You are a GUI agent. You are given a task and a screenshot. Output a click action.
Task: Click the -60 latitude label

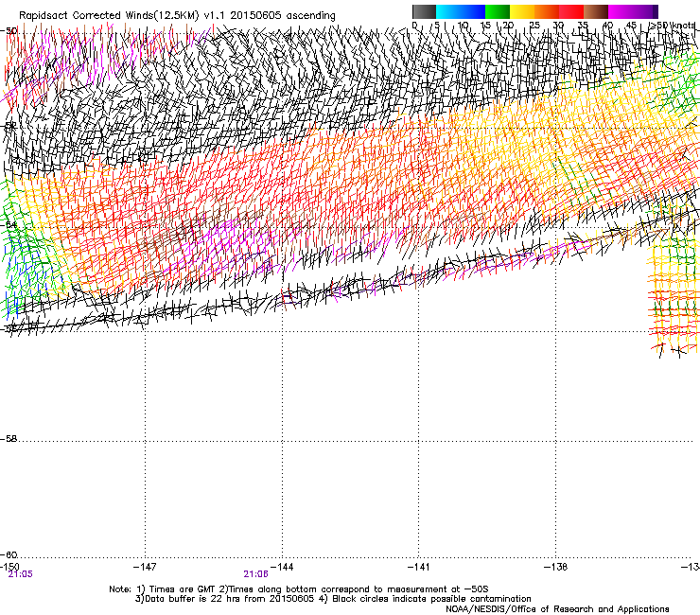point(9,555)
